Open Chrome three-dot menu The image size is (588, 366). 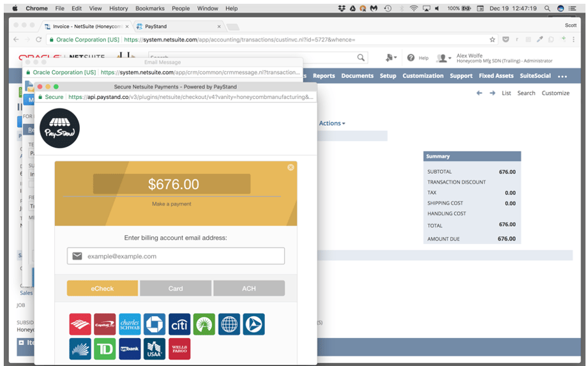click(573, 40)
